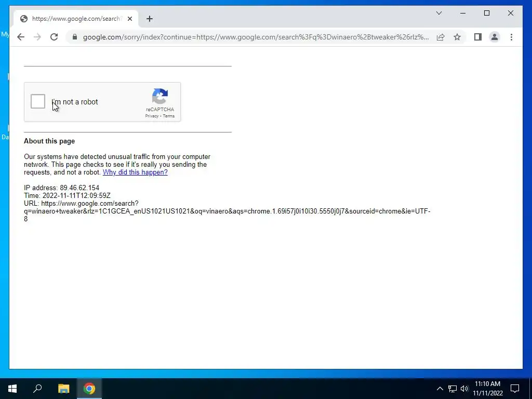Viewport: 532px width, 399px height.
Task: Share this page using the share icon
Action: tap(441, 37)
